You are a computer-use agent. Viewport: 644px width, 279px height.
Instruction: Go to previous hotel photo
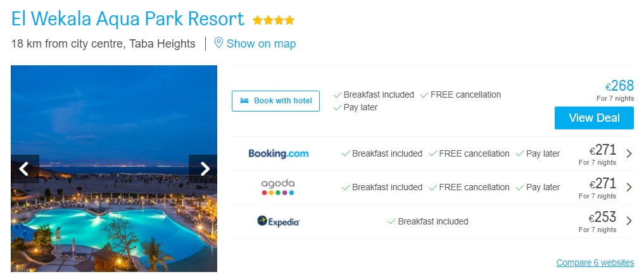(x=24, y=169)
